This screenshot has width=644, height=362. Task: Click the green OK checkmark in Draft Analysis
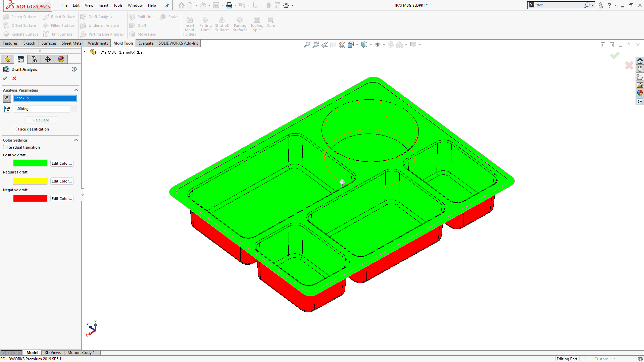[5, 78]
